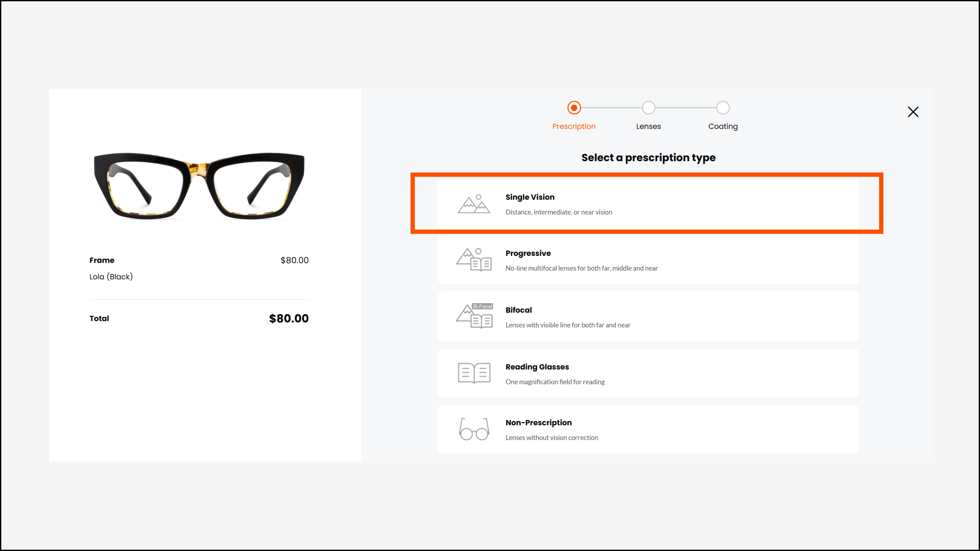Select the Lenses step circle

click(x=648, y=108)
